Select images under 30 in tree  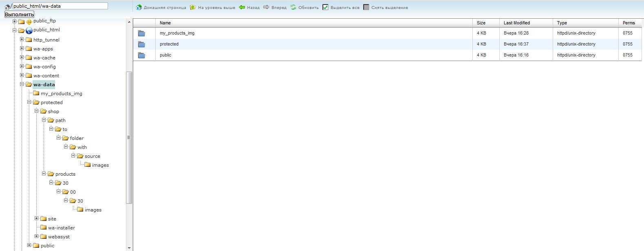point(93,210)
